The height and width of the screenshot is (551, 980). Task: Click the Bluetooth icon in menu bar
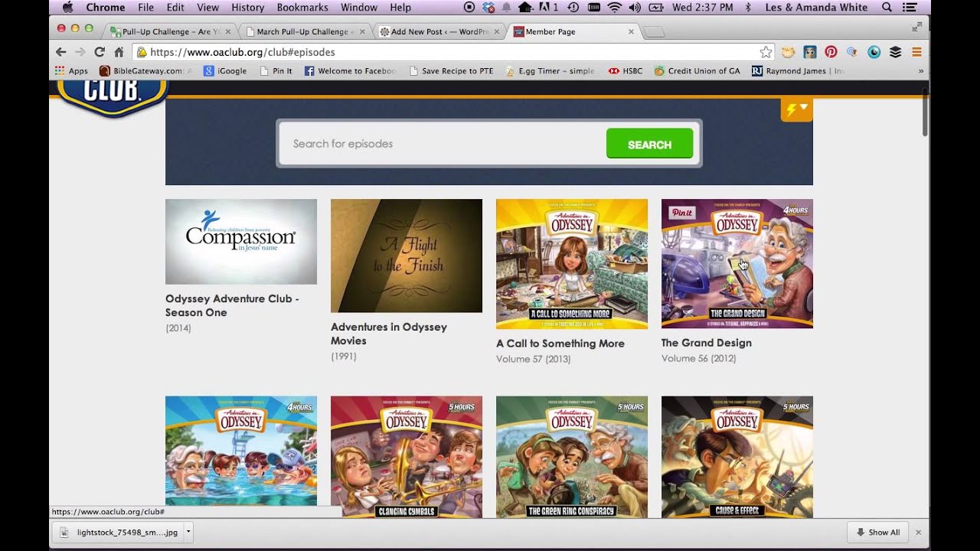748,7
